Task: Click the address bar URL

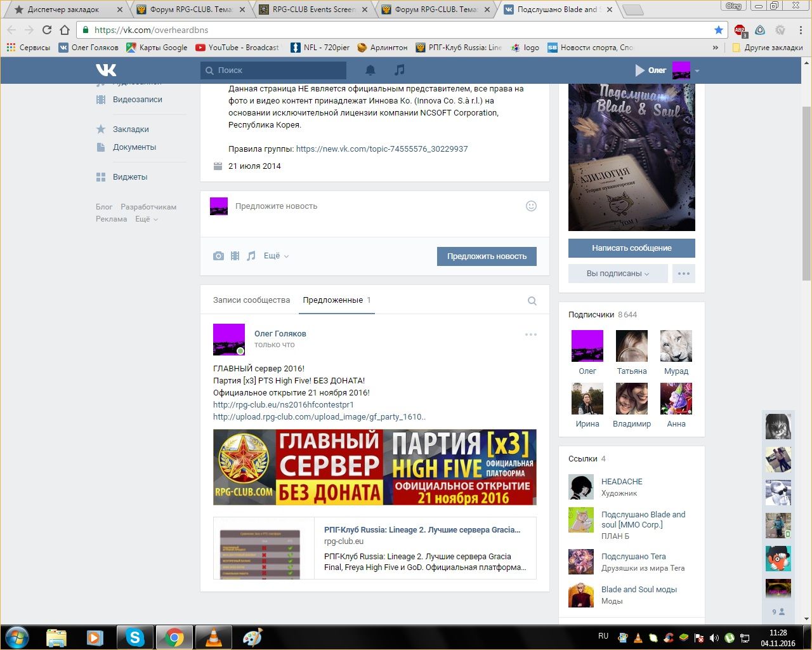Action: [x=151, y=30]
